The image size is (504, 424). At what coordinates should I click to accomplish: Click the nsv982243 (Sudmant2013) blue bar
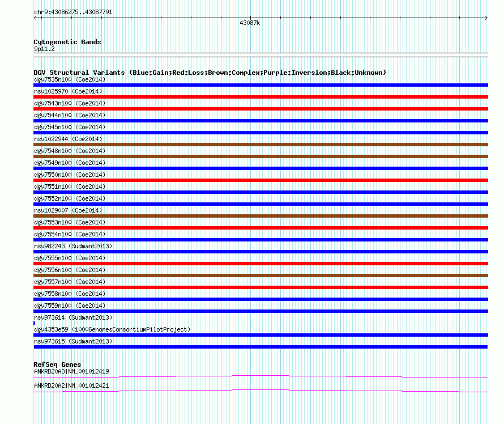click(260, 252)
